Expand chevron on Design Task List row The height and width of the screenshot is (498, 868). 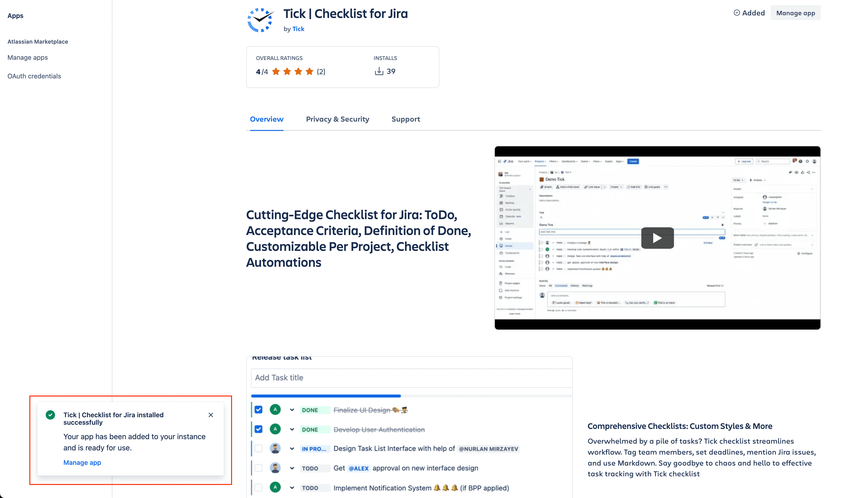(292, 448)
